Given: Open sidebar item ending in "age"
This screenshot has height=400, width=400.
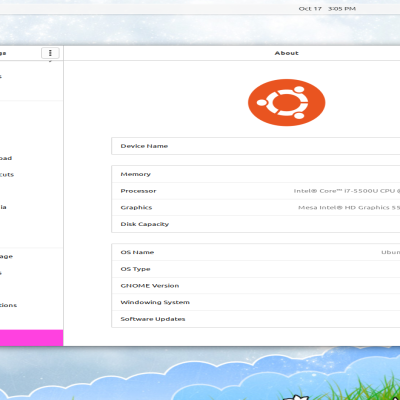Looking at the screenshot, I should (31, 256).
